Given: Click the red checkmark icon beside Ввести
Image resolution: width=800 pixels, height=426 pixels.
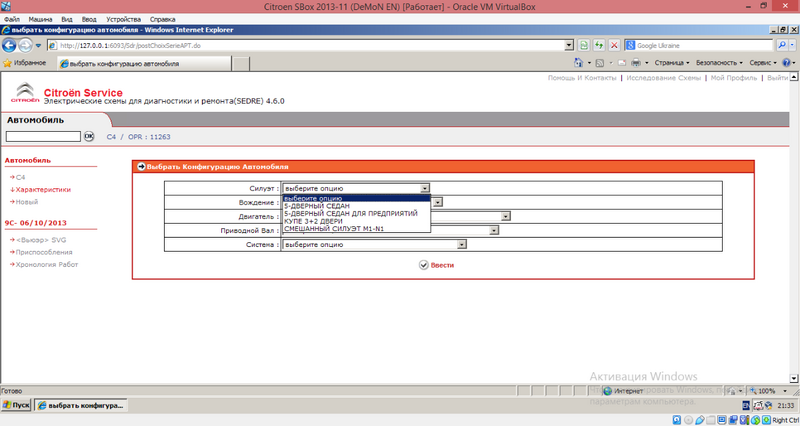Looking at the screenshot, I should [423, 264].
